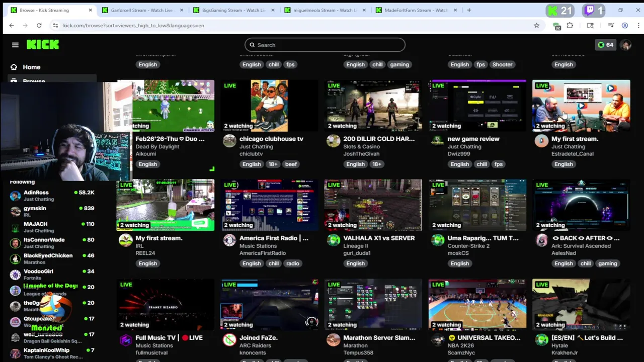Close the Browse - Kick Streaming tab
The height and width of the screenshot is (362, 644).
[91, 10]
